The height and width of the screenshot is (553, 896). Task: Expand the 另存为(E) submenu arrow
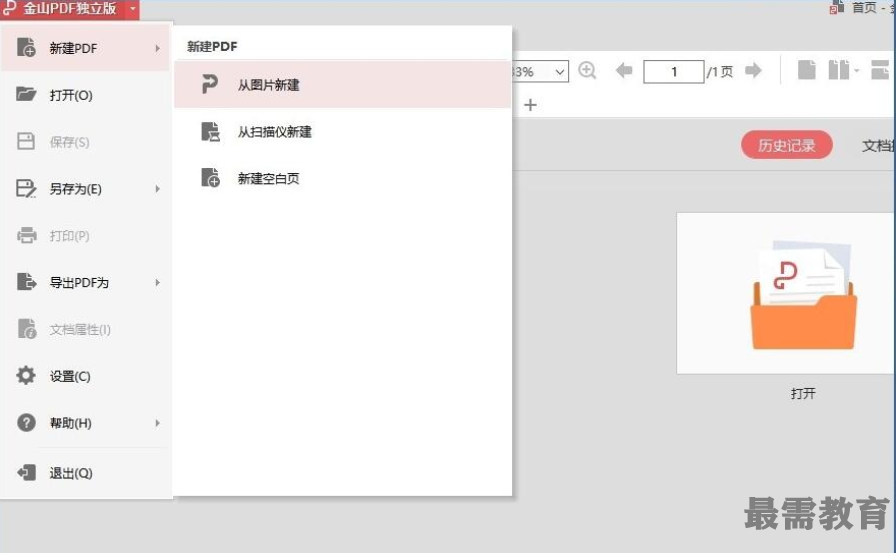click(x=158, y=189)
